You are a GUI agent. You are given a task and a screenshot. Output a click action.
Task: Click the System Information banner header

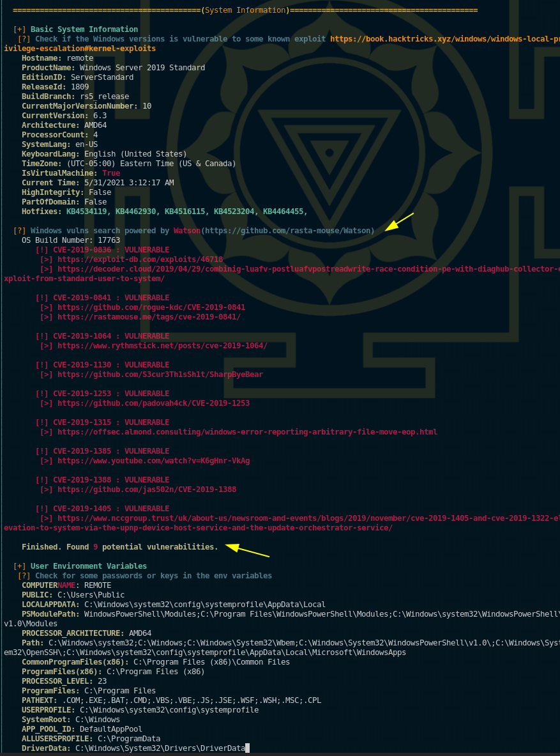tap(245, 10)
